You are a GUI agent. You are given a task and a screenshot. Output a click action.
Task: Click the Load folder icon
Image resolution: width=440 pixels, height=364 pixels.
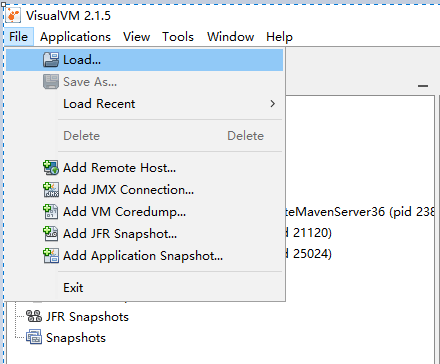point(51,60)
